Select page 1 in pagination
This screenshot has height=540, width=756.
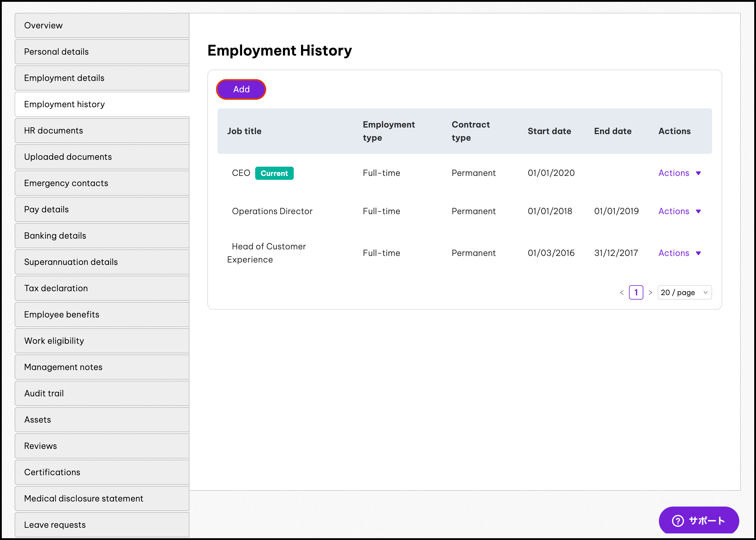click(636, 292)
